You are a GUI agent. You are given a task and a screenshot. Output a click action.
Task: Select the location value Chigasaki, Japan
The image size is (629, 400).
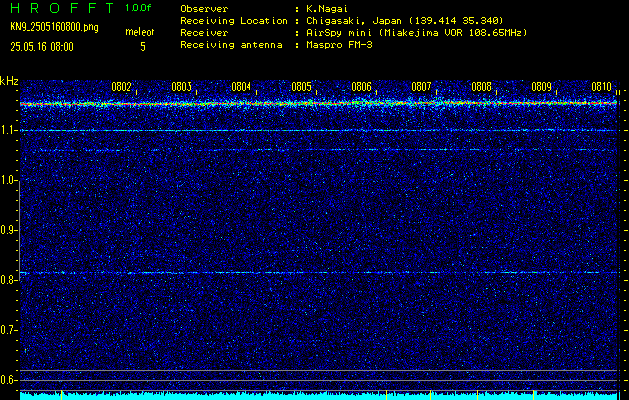(352, 21)
